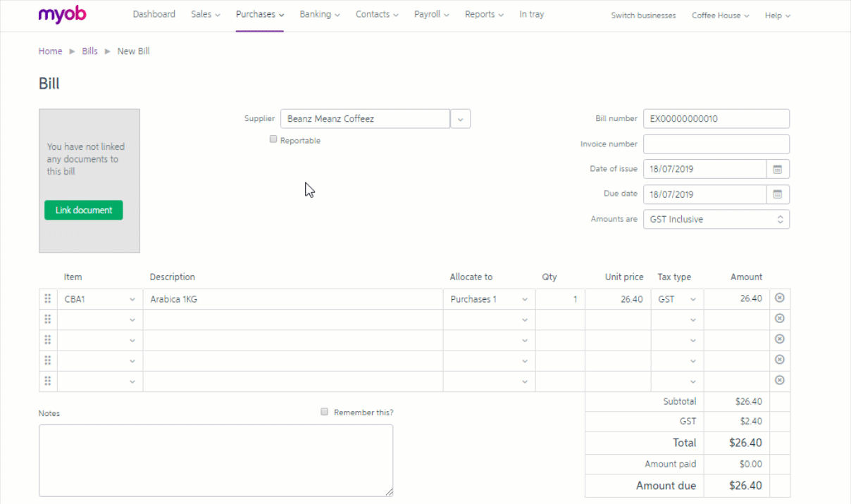Open the Banking menu
851x504 pixels.
point(319,15)
